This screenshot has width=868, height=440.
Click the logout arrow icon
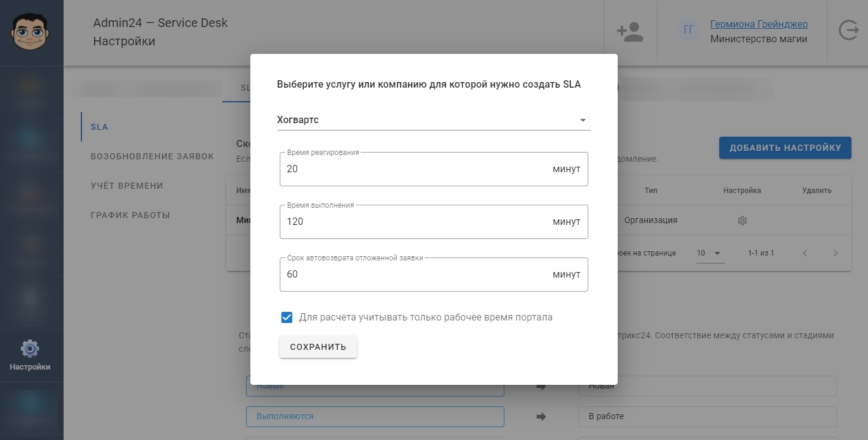[848, 31]
